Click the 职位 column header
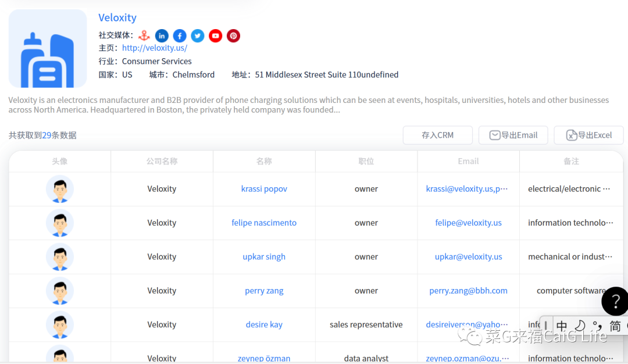Viewport: 628px width, 364px height. (366, 162)
